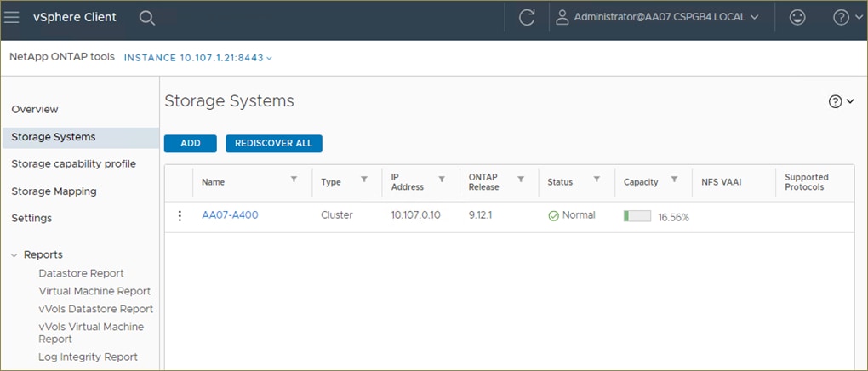This screenshot has width=868, height=371.
Task: Open Settings in sidebar
Action: point(31,218)
